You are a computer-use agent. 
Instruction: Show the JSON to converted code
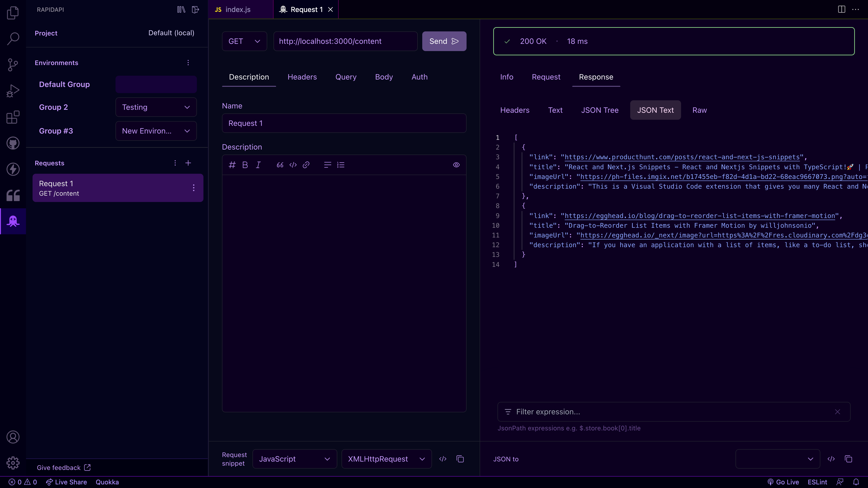(831, 459)
